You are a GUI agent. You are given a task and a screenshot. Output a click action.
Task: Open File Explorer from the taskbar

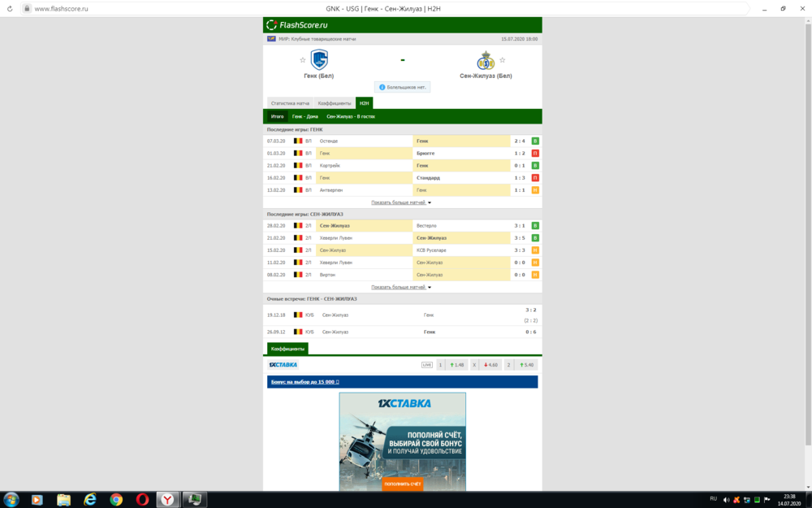(63, 500)
